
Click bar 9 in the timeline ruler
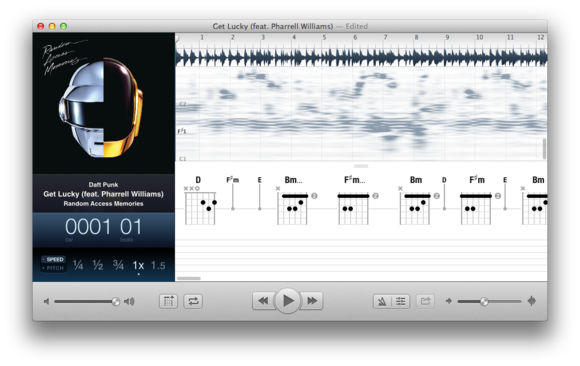pos(447,37)
